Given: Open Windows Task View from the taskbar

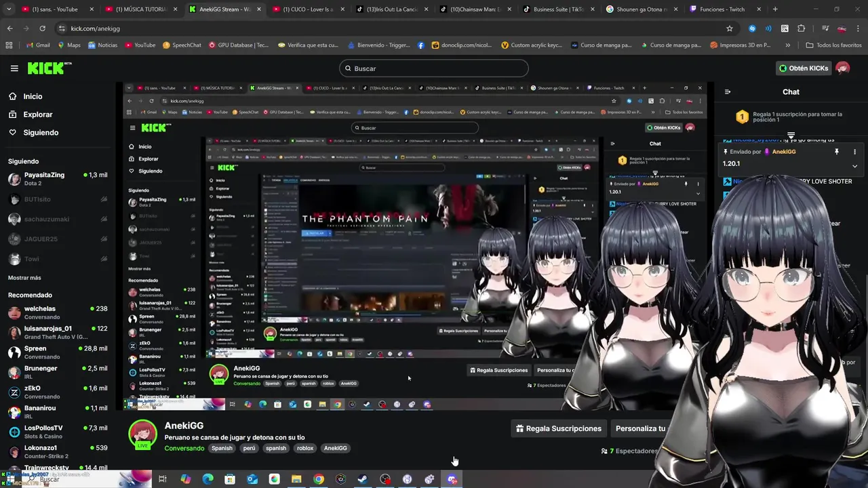Looking at the screenshot, I should [163, 479].
